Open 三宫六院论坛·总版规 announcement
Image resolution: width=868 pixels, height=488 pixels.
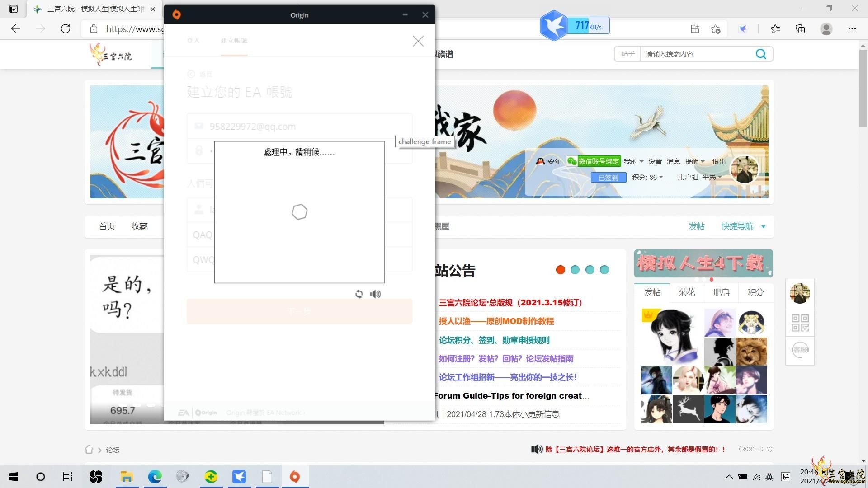510,303
